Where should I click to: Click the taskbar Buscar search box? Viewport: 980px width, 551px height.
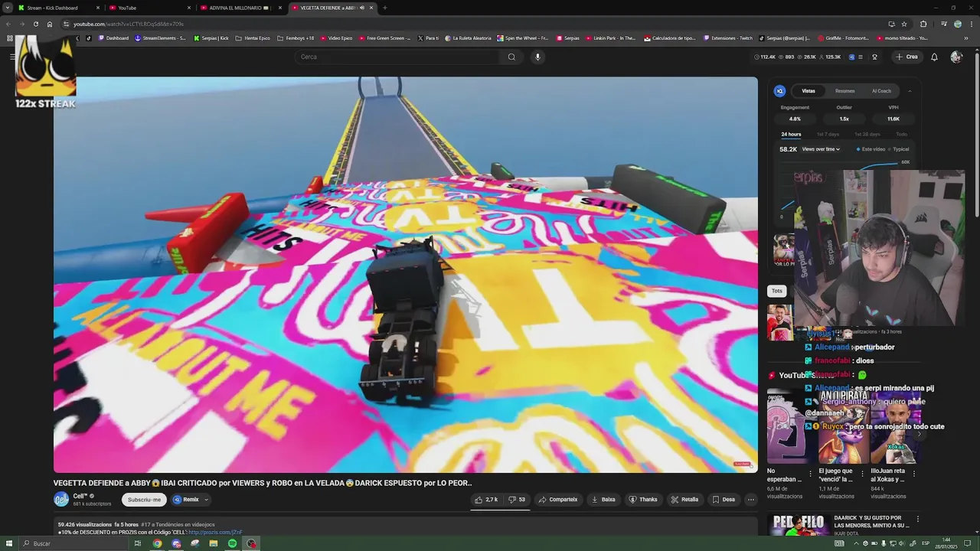(73, 543)
